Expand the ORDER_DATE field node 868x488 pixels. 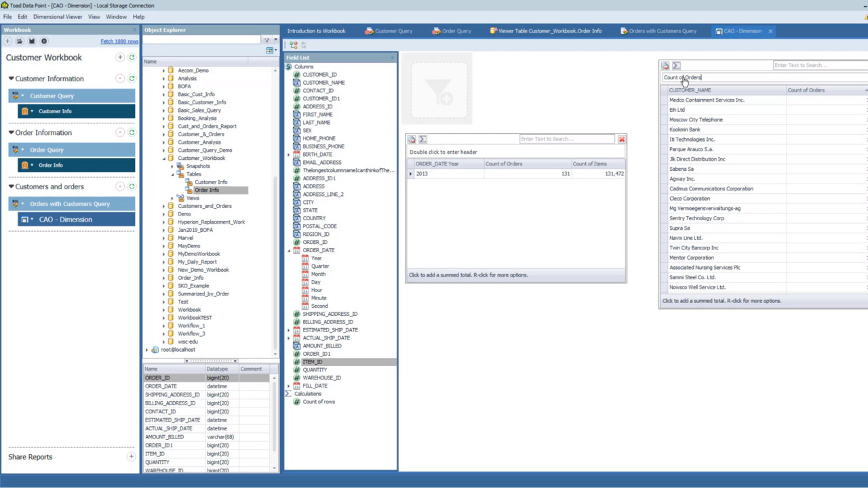click(288, 249)
